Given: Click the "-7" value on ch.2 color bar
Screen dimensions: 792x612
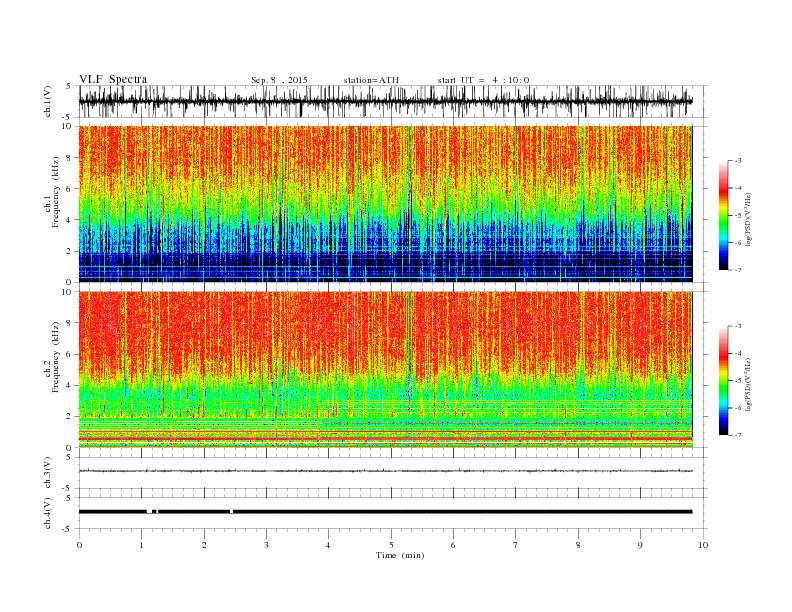Looking at the screenshot, I should point(737,435).
